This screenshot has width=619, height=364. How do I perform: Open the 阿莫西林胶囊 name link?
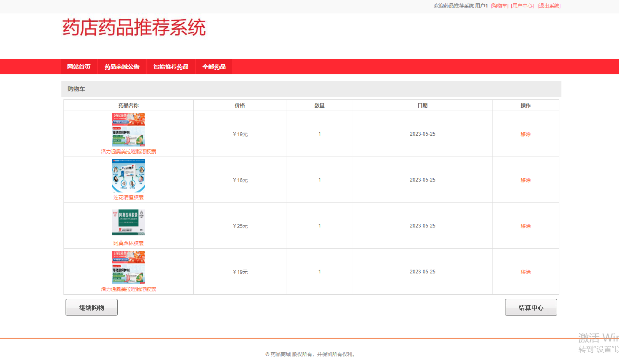coord(129,243)
